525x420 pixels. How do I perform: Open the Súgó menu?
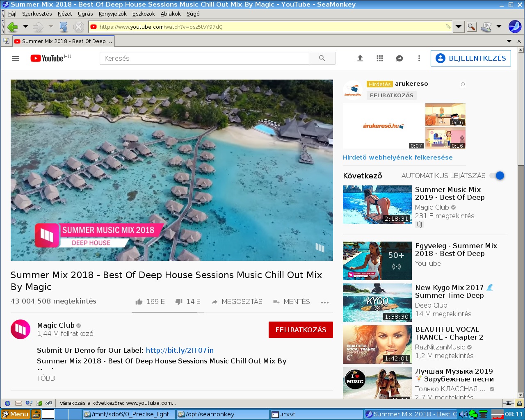[193, 14]
